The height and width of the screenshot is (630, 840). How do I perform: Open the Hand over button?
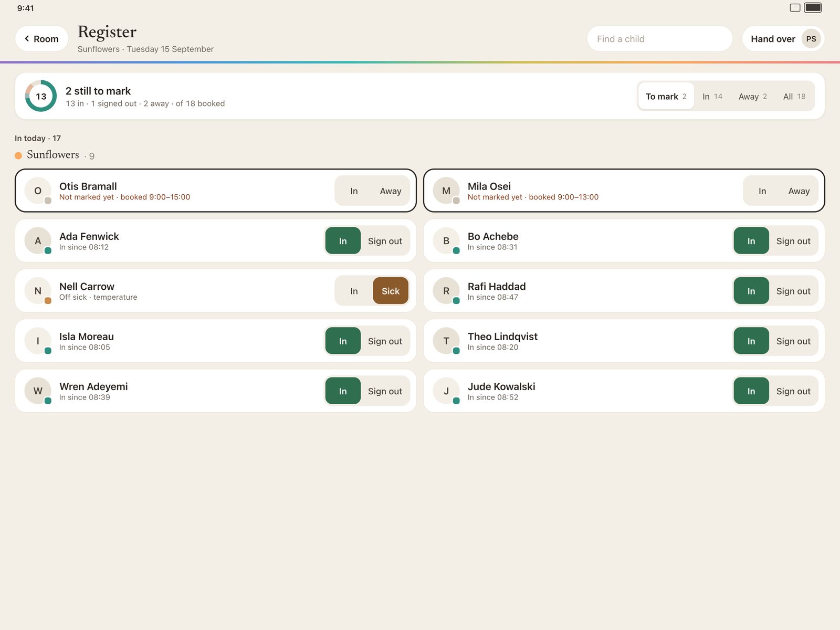[783, 39]
